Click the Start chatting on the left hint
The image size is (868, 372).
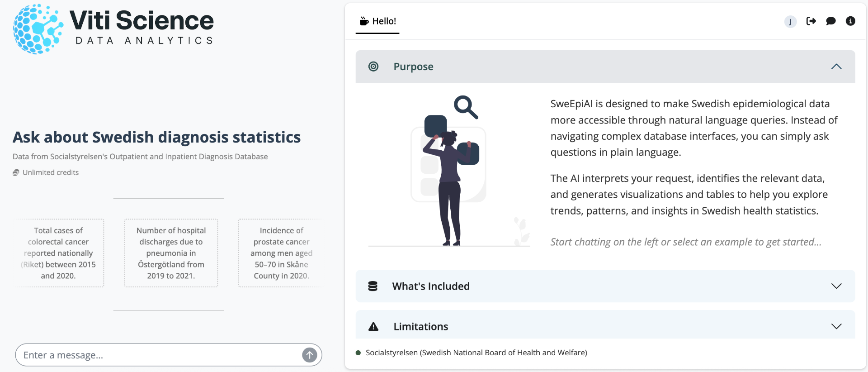coord(686,242)
